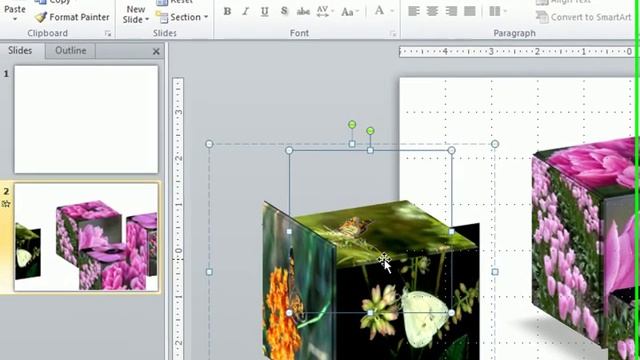
Task: Toggle Underline formatting
Action: point(264,11)
